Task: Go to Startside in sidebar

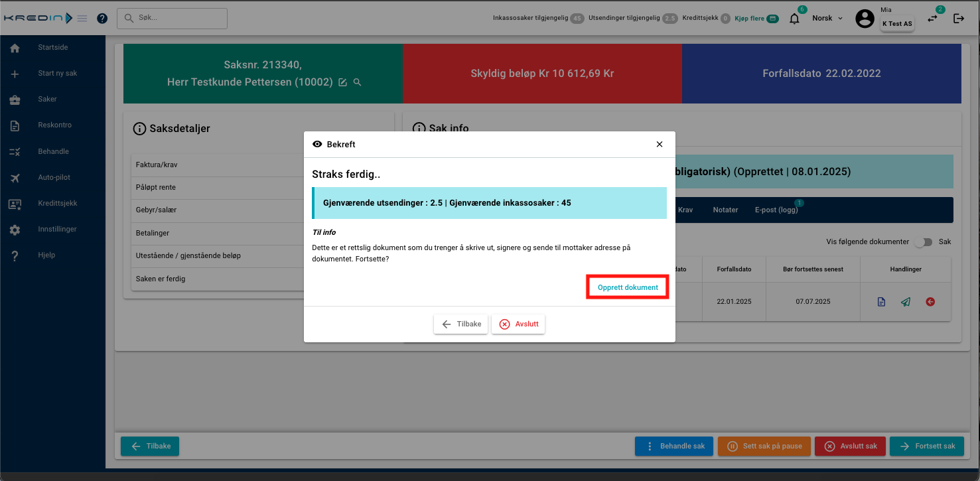Action: tap(53, 47)
